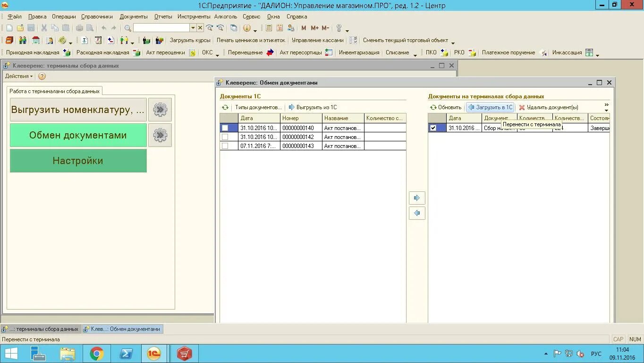Expand the Инкассация toolbar dropdown arrow

pyautogui.click(x=597, y=55)
